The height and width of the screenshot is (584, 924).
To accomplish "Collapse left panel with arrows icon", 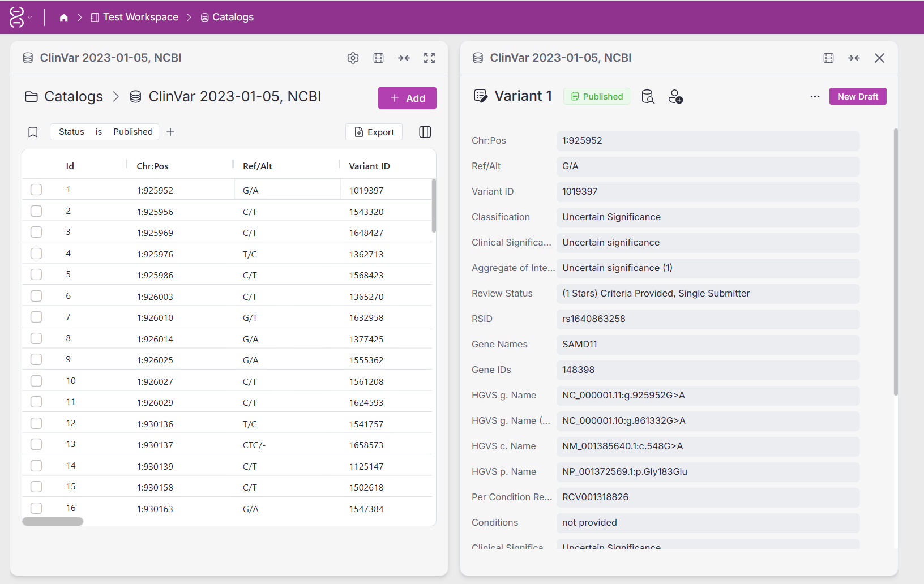I will click(x=404, y=58).
